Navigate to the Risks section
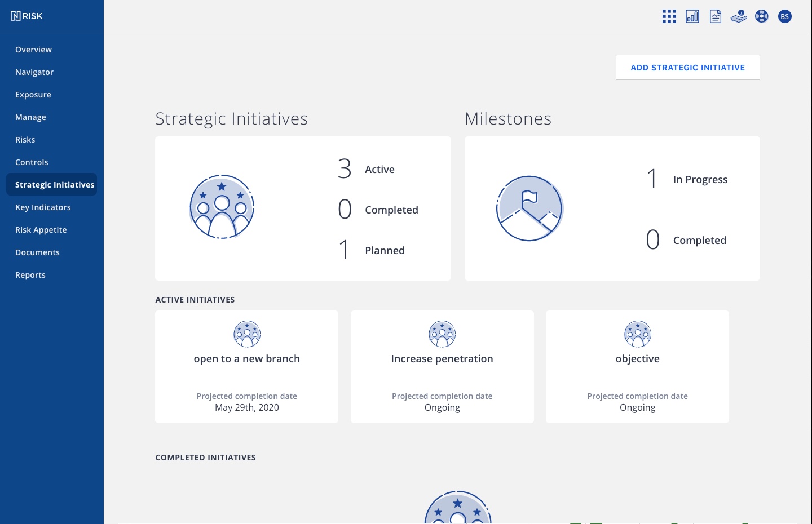812x524 pixels. coord(25,140)
